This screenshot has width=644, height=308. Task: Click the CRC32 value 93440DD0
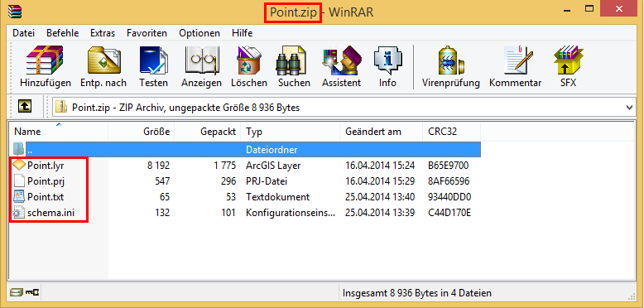click(449, 197)
